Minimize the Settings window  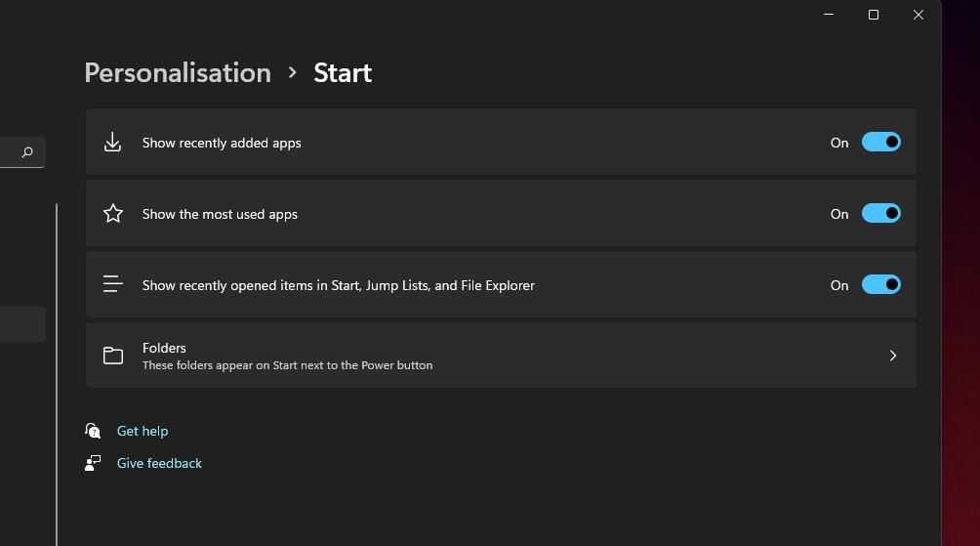pos(829,15)
